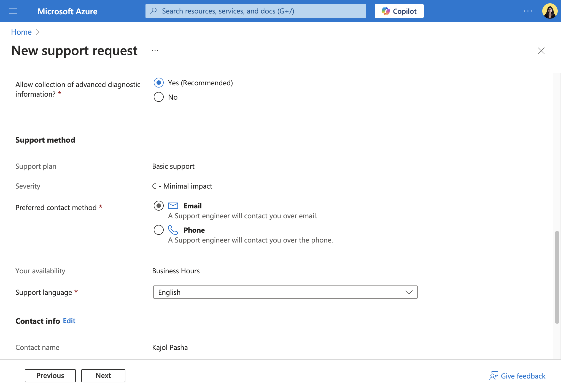The image size is (561, 392).
Task: Click the Give feedback person icon
Action: 493,376
